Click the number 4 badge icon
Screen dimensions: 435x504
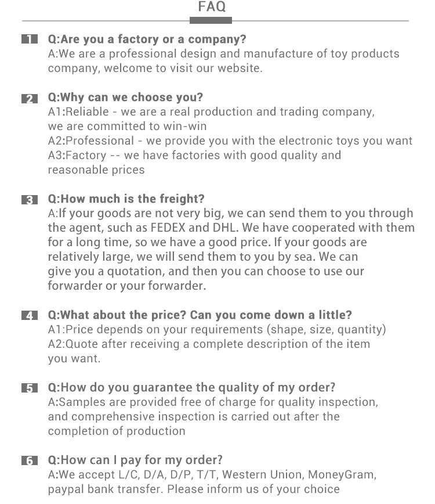click(x=30, y=316)
